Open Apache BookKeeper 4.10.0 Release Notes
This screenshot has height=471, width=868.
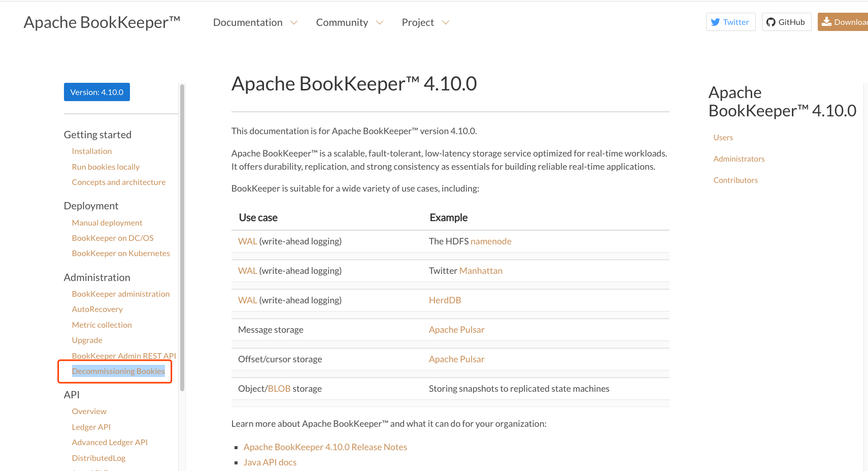point(325,447)
